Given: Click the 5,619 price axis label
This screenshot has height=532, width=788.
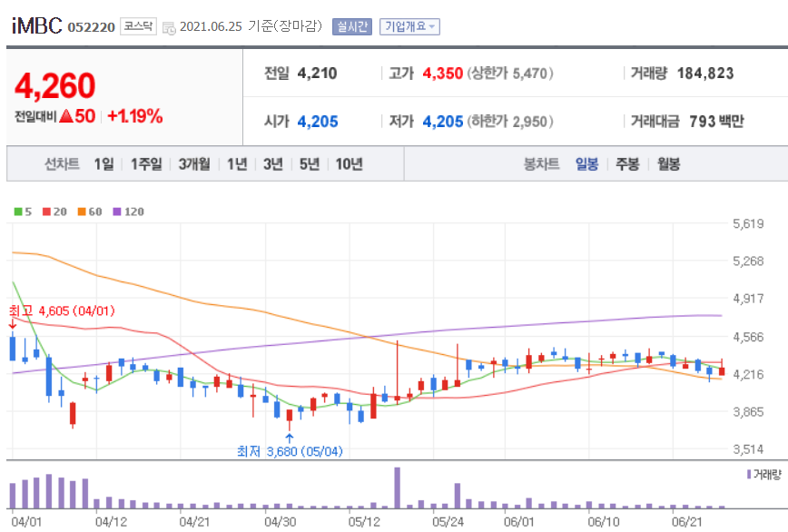Looking at the screenshot, I should click(748, 223).
